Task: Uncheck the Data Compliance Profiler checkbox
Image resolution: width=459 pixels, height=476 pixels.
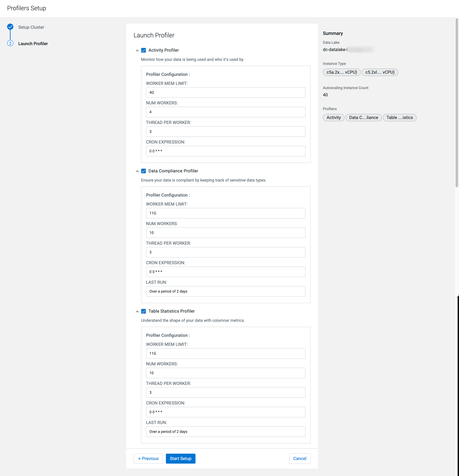Action: [144, 171]
